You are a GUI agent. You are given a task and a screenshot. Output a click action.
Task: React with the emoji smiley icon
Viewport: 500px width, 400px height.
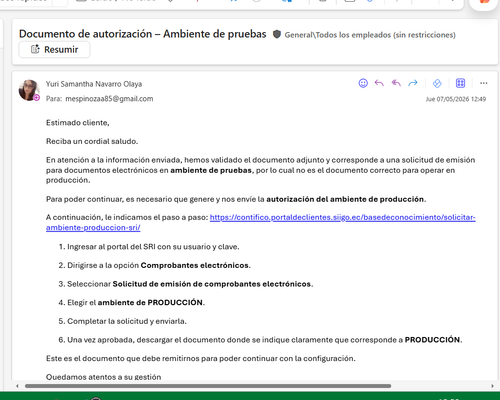(x=363, y=83)
